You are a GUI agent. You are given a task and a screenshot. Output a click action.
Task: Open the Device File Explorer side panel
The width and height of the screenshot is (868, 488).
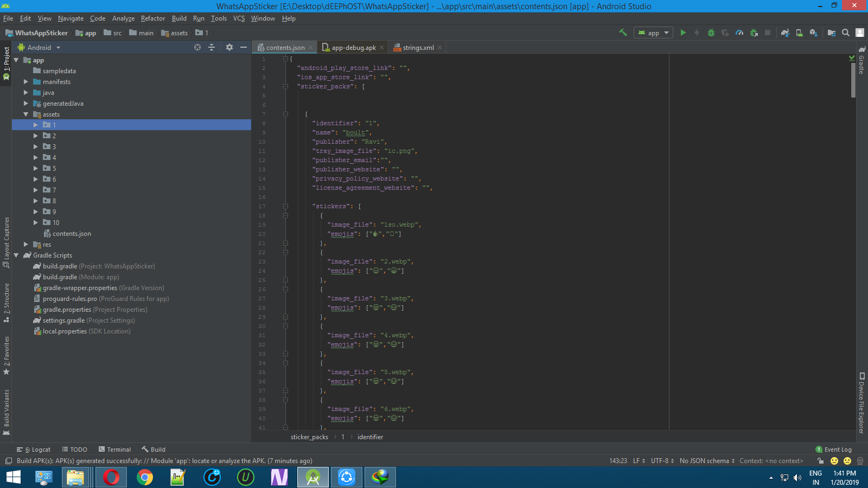[861, 403]
